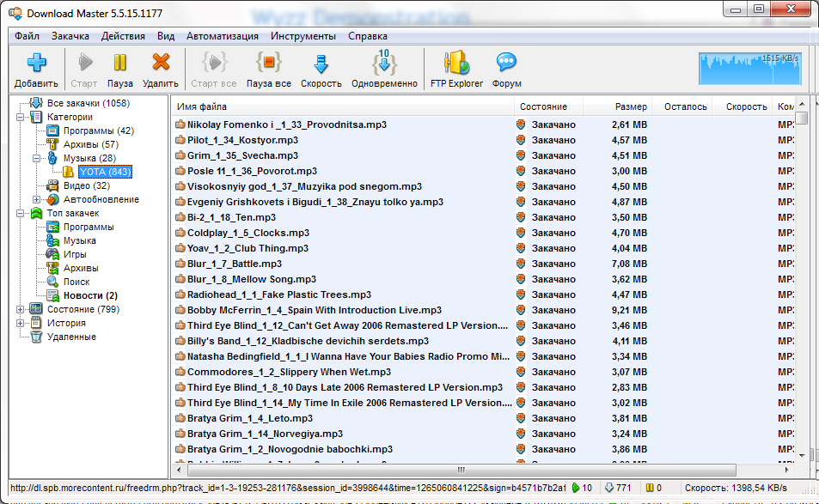Click the status icon beside Grim_1_35_Svecha.mp3
The width and height of the screenshot is (819, 504).
pyautogui.click(x=520, y=155)
